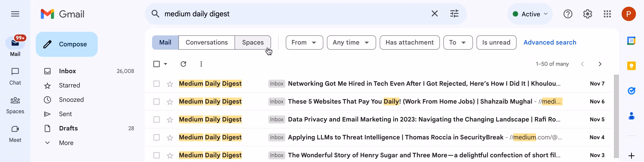
Task: Open Google Keep side panel icon
Action: tap(631, 66)
